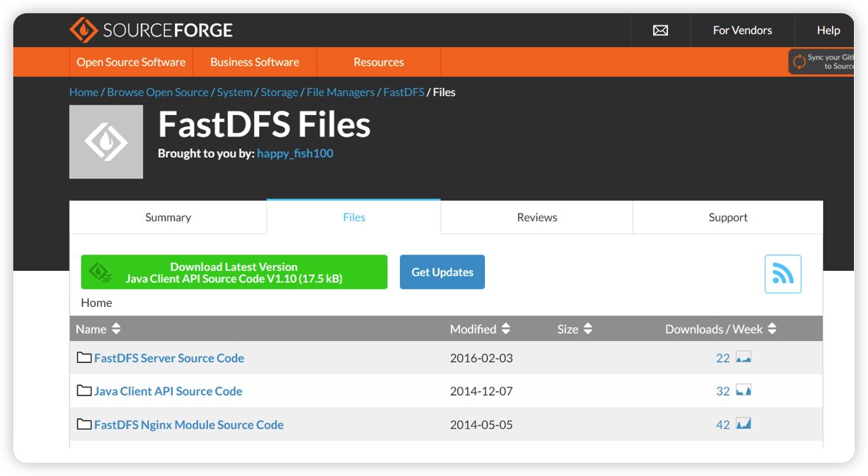The height and width of the screenshot is (476, 868).
Task: Sort by Downloads / Week using sort arrows
Action: pyautogui.click(x=772, y=329)
